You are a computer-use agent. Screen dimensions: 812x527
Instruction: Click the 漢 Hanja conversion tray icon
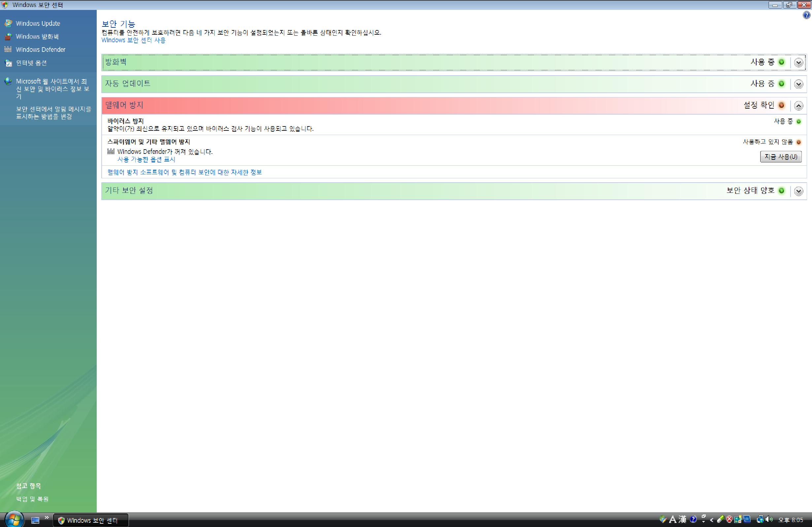682,519
